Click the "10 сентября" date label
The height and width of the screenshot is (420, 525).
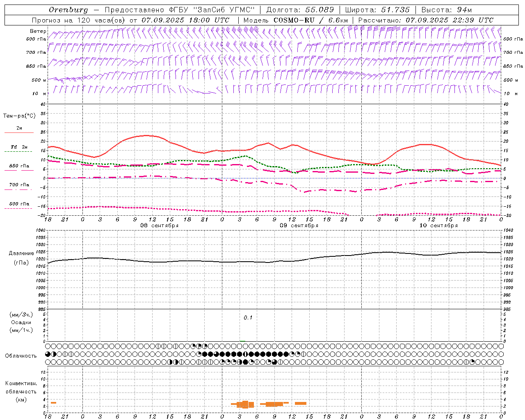coord(438,225)
